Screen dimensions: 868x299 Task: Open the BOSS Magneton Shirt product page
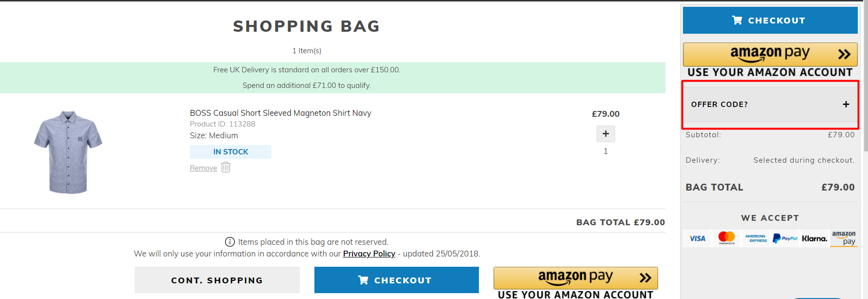(x=281, y=113)
